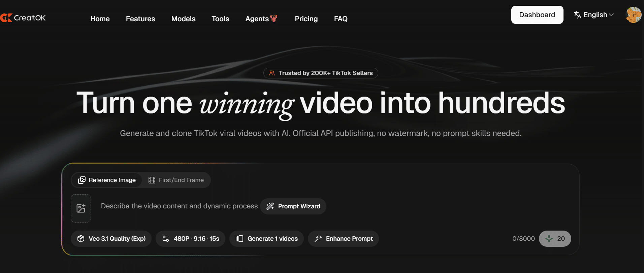Click the lobster icon next to Agents
644x273 pixels.
[x=274, y=19]
